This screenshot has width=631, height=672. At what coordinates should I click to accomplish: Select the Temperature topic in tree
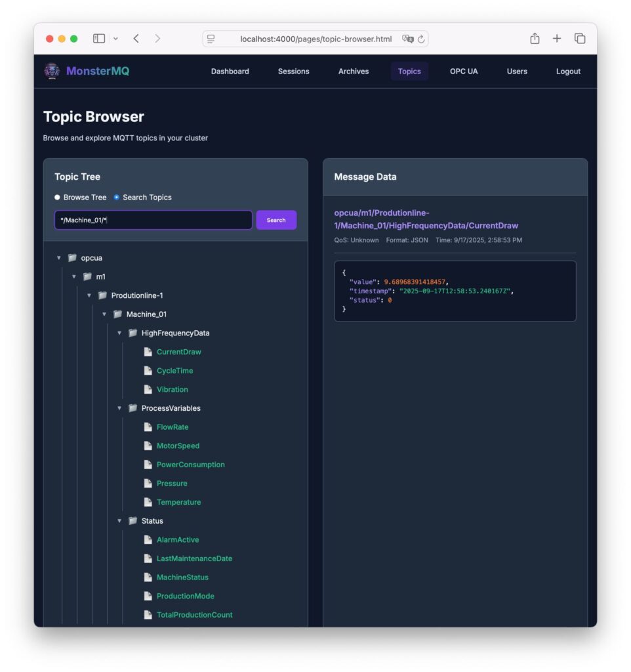tap(178, 502)
